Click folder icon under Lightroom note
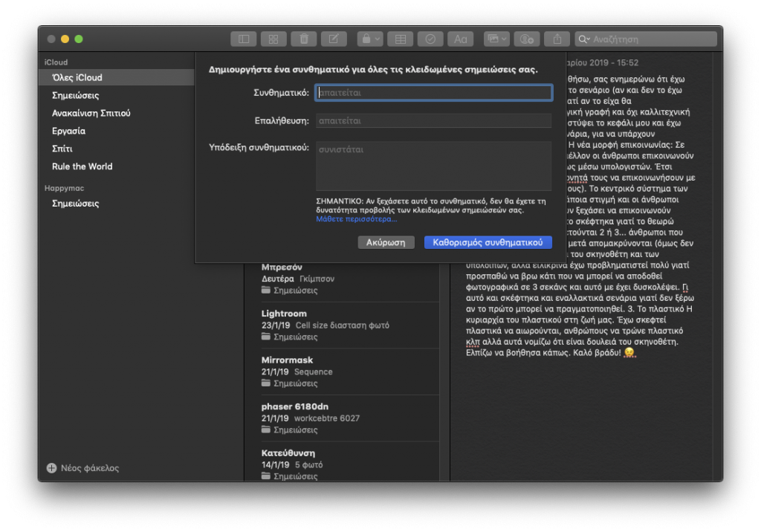The height and width of the screenshot is (532, 761). tap(266, 337)
